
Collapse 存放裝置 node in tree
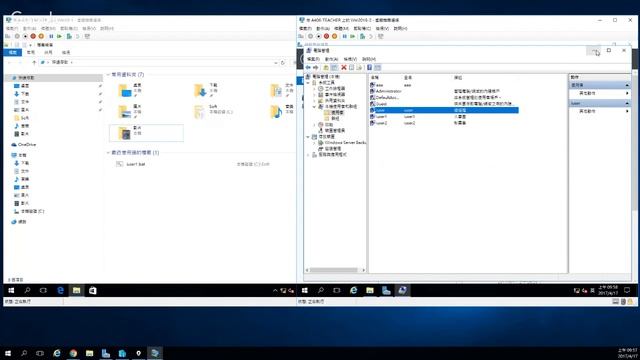pos(308,137)
